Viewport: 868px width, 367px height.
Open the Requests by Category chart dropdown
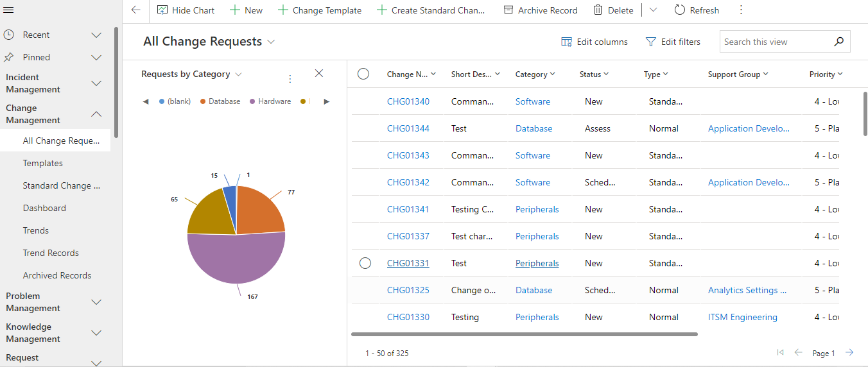click(x=238, y=74)
